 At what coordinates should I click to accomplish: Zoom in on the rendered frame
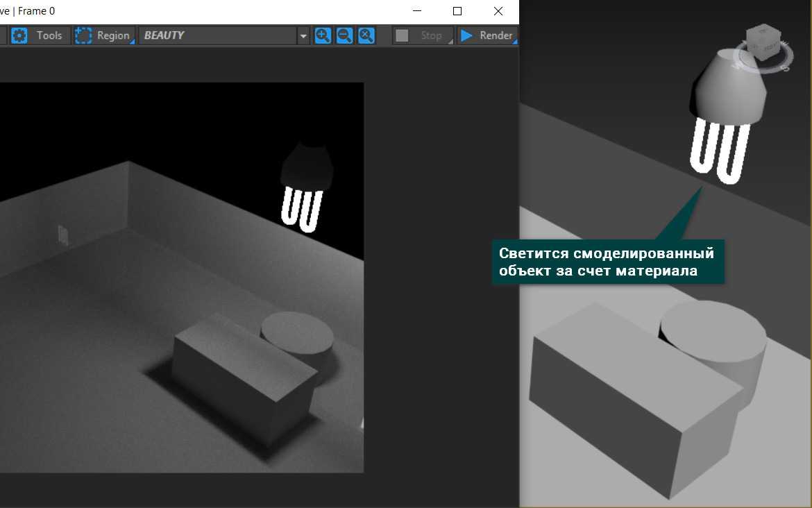tap(323, 35)
